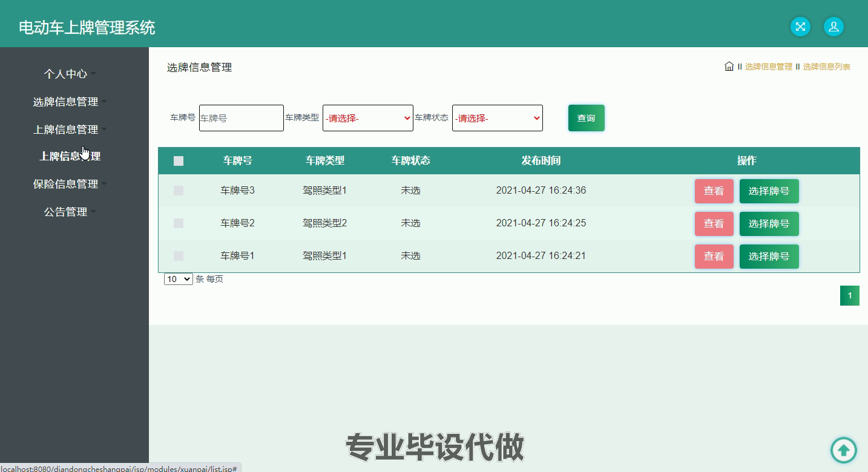Click the 查询 search button
The width and height of the screenshot is (868, 472).
tap(586, 118)
